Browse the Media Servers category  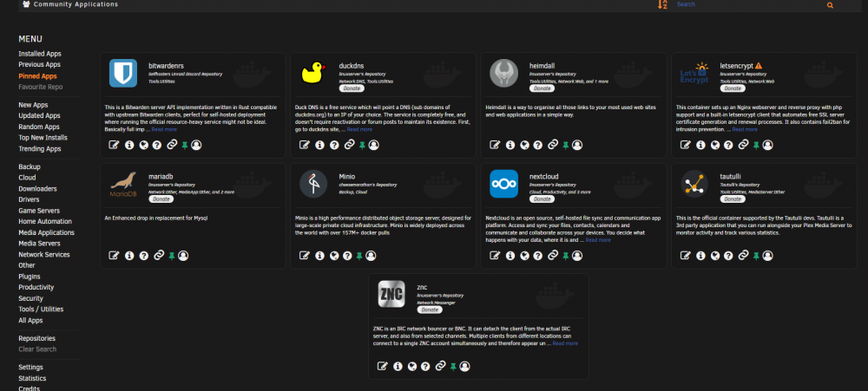tap(39, 244)
